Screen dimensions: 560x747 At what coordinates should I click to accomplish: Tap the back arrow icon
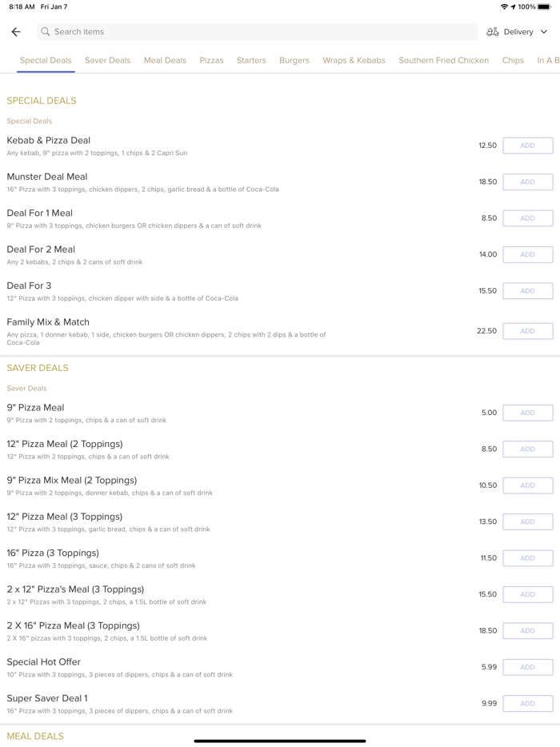click(16, 32)
